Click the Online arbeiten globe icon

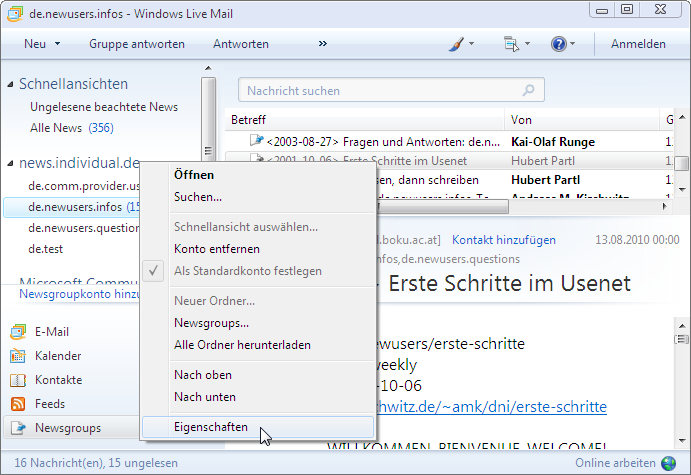tap(669, 463)
